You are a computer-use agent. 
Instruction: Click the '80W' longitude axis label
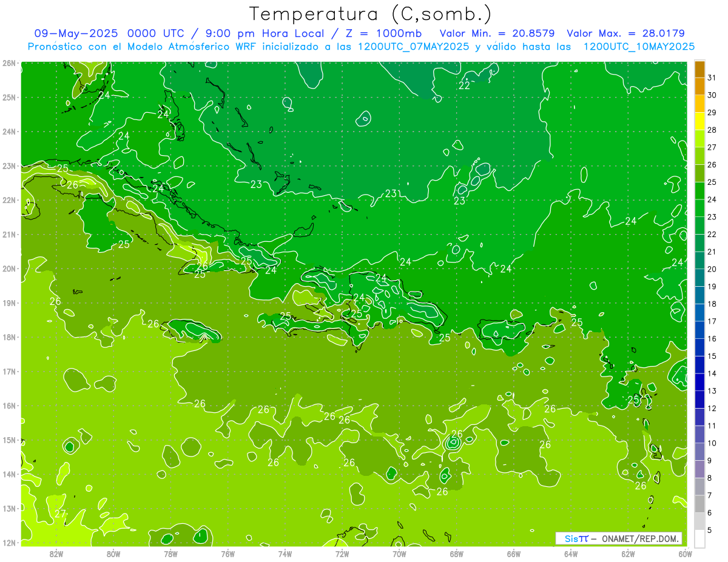click(113, 554)
